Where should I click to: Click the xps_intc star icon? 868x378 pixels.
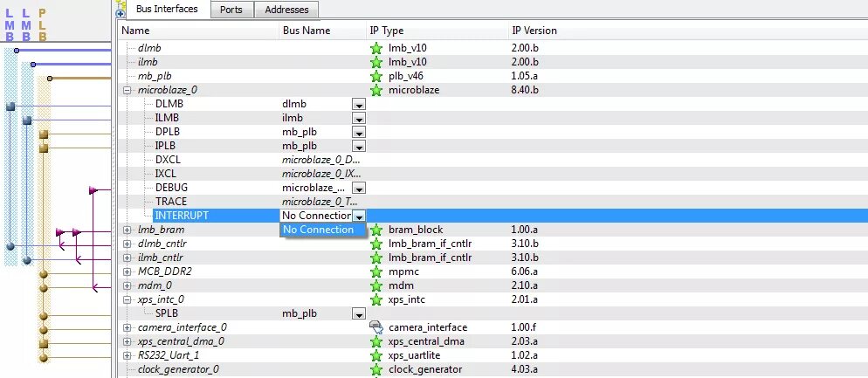tap(376, 299)
